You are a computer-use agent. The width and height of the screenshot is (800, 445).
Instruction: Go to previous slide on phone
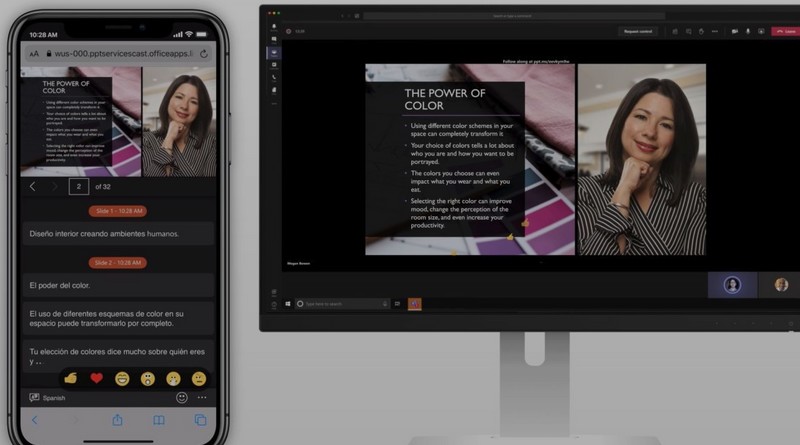33,186
